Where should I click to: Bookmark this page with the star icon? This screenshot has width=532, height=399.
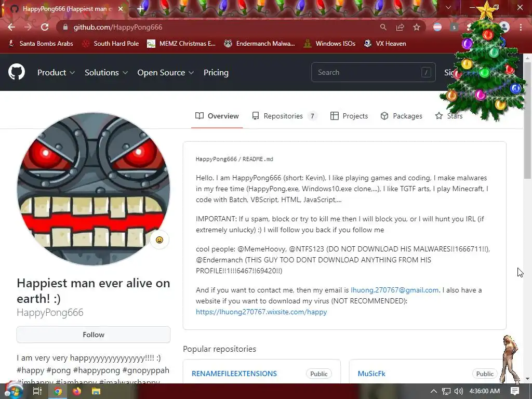pos(417,27)
